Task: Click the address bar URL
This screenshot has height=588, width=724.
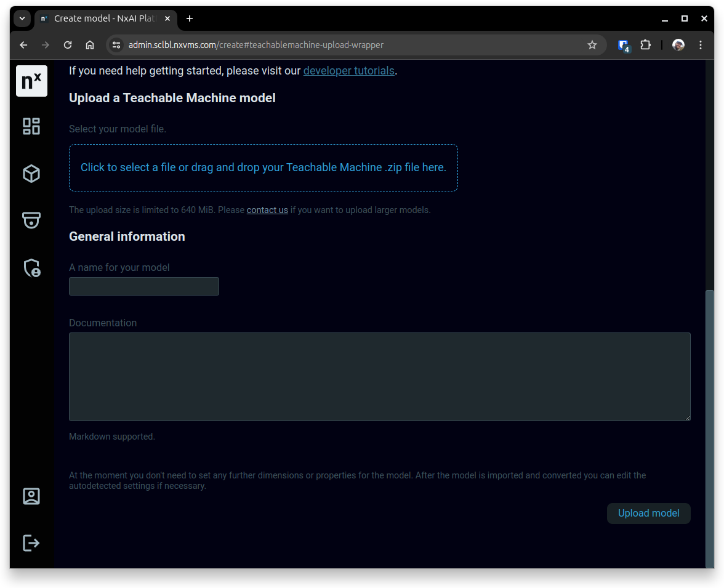Action: click(x=256, y=45)
